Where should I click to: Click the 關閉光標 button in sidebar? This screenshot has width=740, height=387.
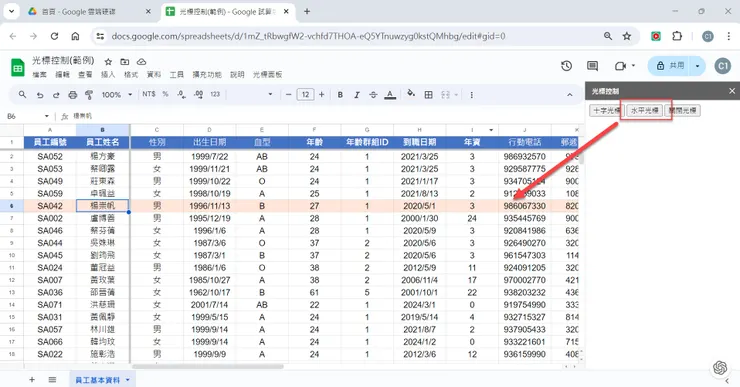click(x=682, y=110)
